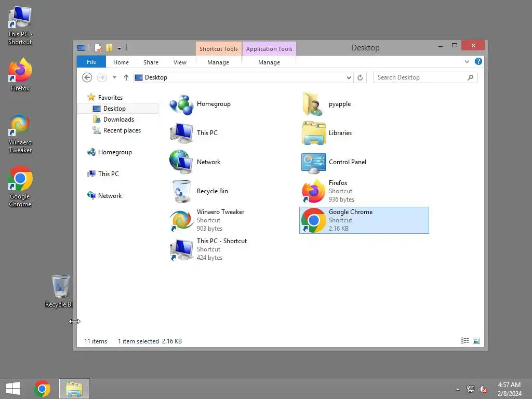This screenshot has height=399, width=532.
Task: Open the address bar history dropdown
Action: [349, 78]
